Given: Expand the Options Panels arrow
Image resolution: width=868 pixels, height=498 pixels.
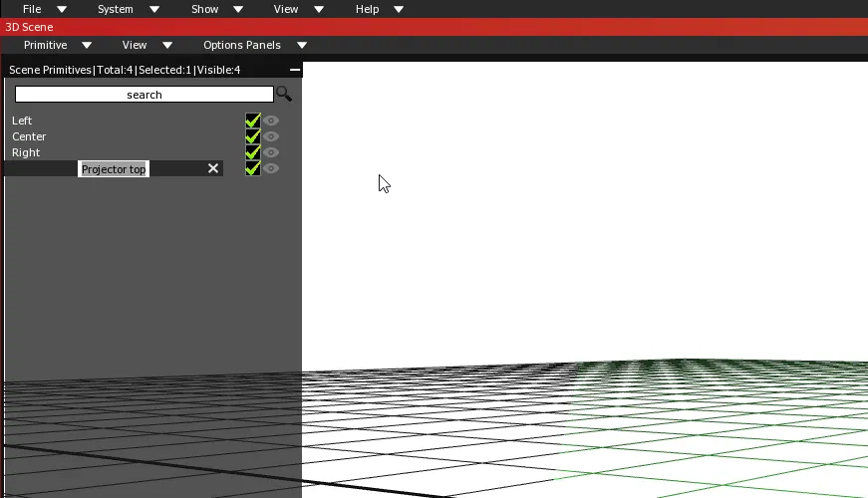Looking at the screenshot, I should click(302, 46).
